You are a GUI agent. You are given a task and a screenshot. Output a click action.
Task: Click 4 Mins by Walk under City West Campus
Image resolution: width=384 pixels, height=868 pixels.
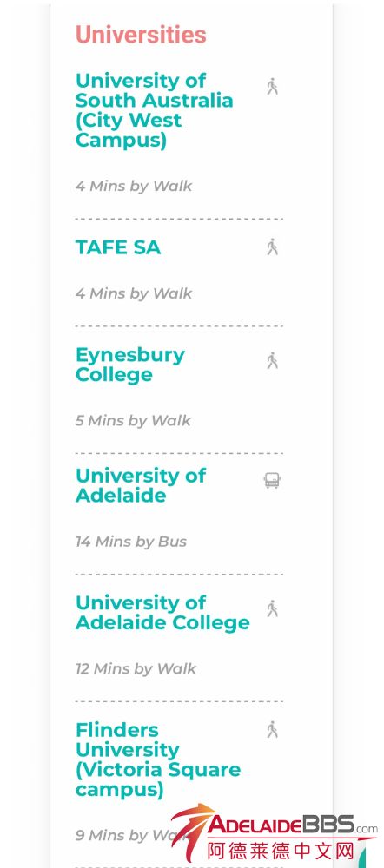click(134, 186)
